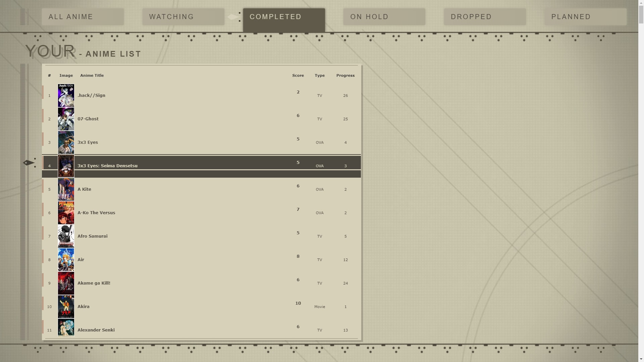Switch to the Dropped tab
The image size is (644, 362).
[x=485, y=17]
